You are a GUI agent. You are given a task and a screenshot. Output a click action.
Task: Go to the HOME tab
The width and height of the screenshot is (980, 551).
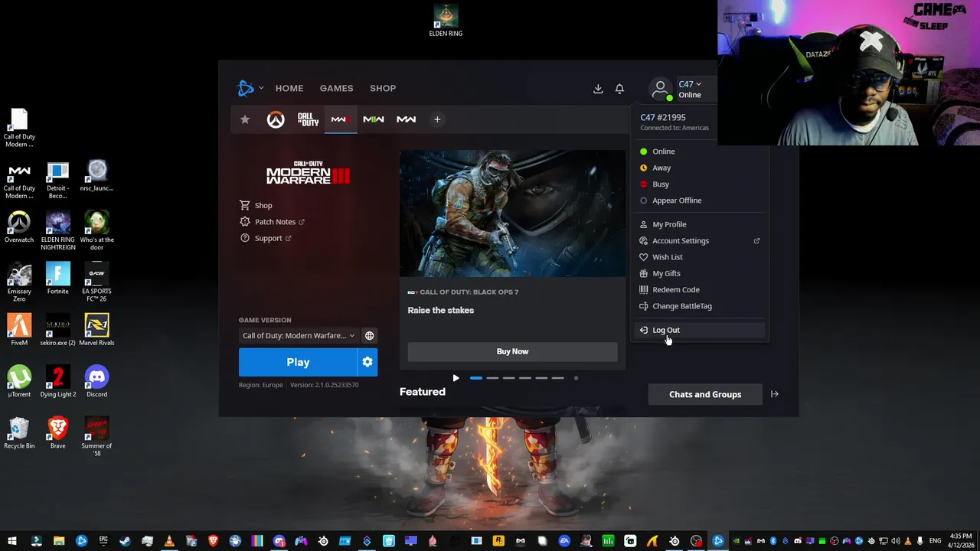[289, 89]
